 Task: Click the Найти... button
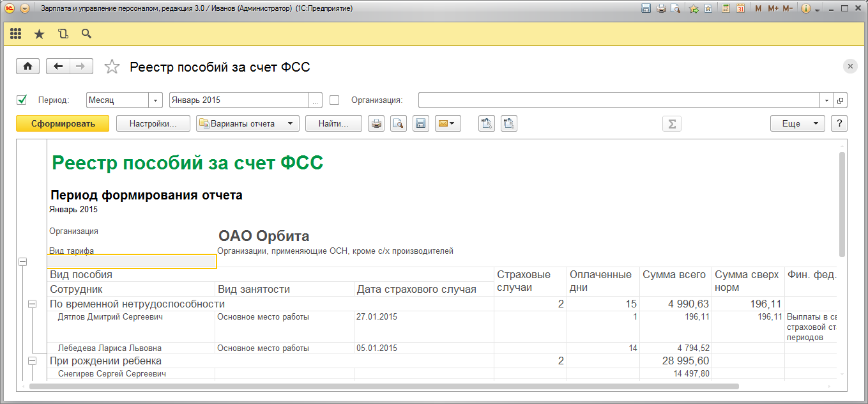pyautogui.click(x=333, y=124)
